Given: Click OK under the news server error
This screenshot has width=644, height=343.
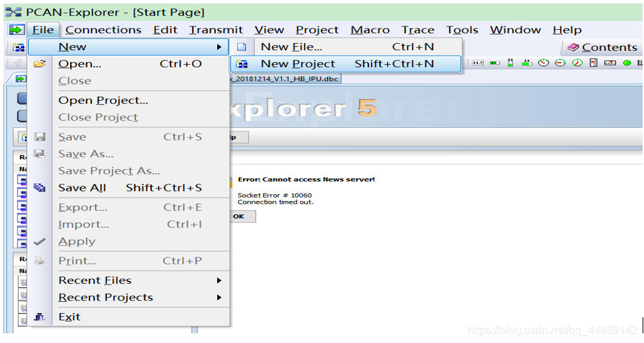Looking at the screenshot, I should coord(242,216).
